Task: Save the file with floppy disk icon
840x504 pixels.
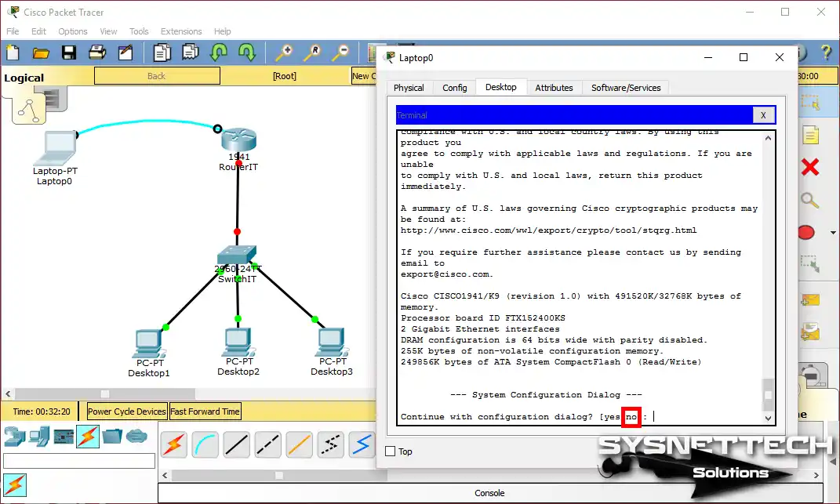Action: [x=69, y=53]
